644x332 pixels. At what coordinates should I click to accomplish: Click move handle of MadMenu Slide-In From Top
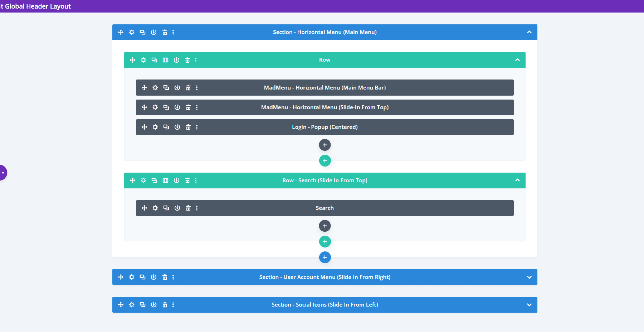tap(144, 107)
